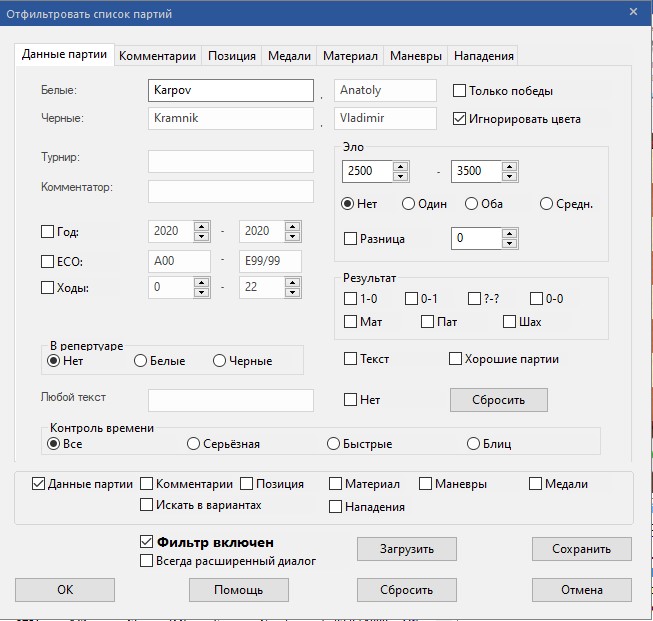This screenshot has width=653, height=621.
Task: Decrease the maximum Elo 3500 spinner
Action: (509, 176)
